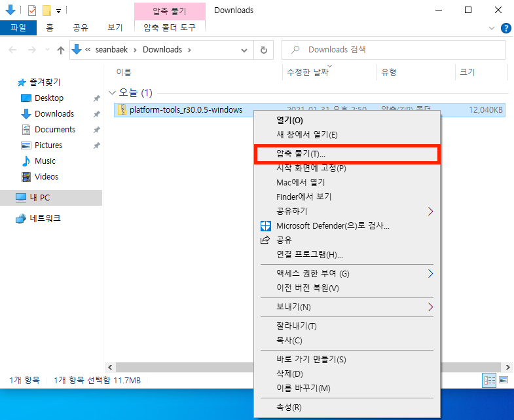Viewport: 514px width, 420px height.
Task: Click the blue download arrow title bar icon
Action: pos(10,10)
